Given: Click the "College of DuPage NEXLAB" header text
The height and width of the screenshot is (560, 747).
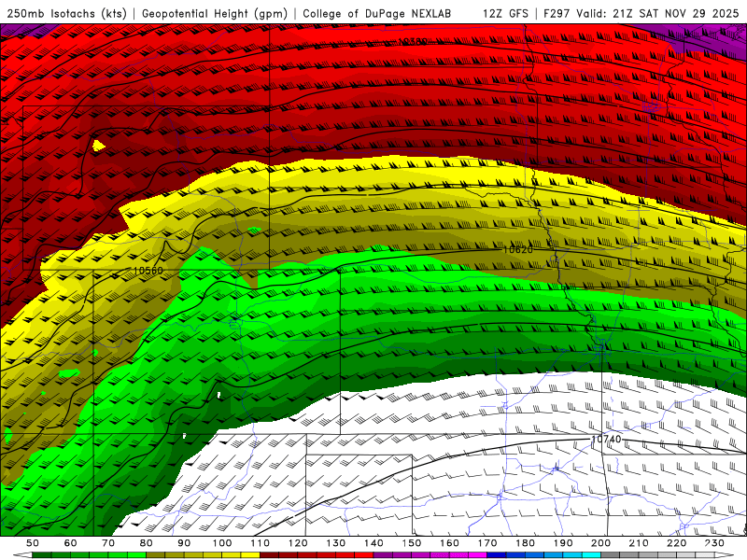Looking at the screenshot, I should point(377,13).
